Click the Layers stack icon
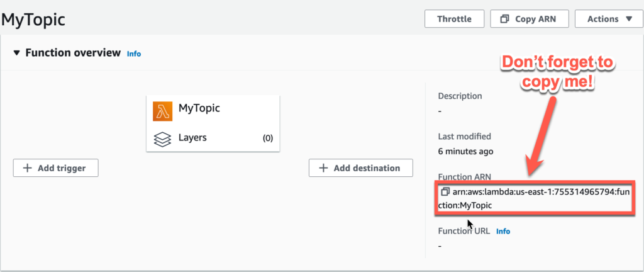Screen dimensions: 644x272 162,139
